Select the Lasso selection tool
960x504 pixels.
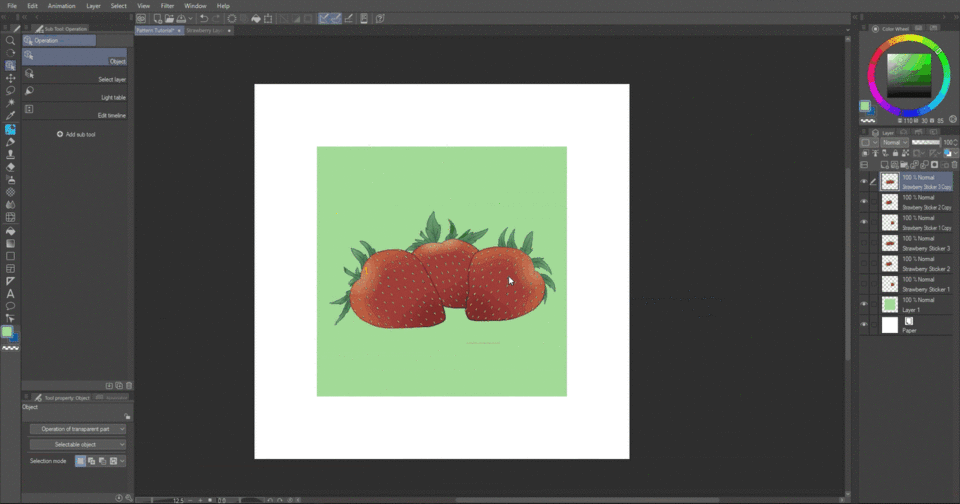pos(10,90)
